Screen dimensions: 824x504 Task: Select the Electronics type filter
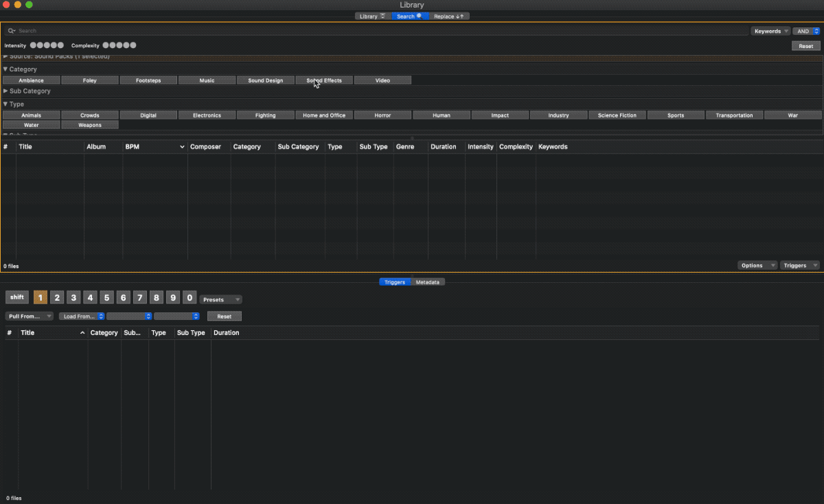pos(207,115)
